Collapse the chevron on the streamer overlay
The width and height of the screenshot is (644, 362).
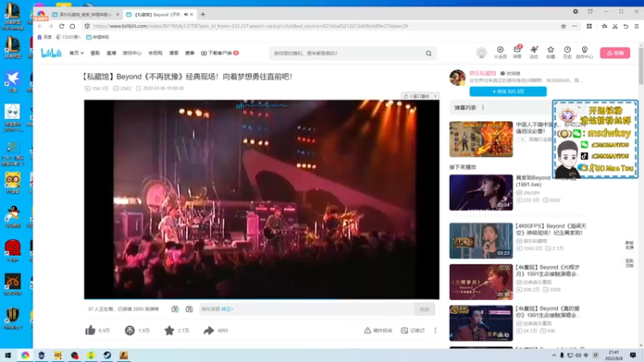pos(579,108)
